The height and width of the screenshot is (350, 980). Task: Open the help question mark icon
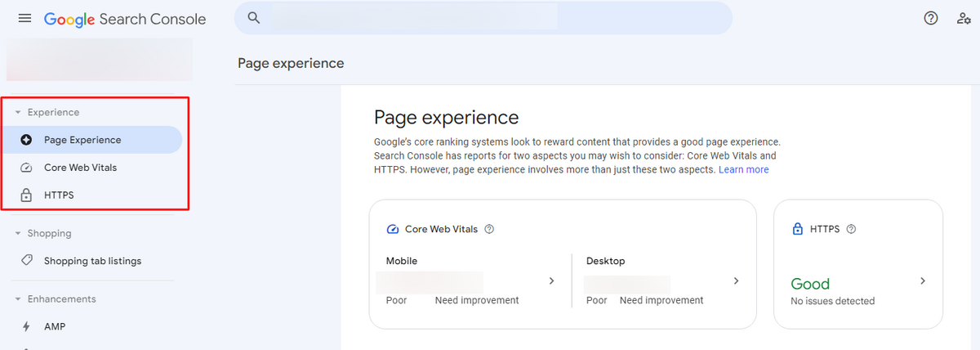[931, 18]
